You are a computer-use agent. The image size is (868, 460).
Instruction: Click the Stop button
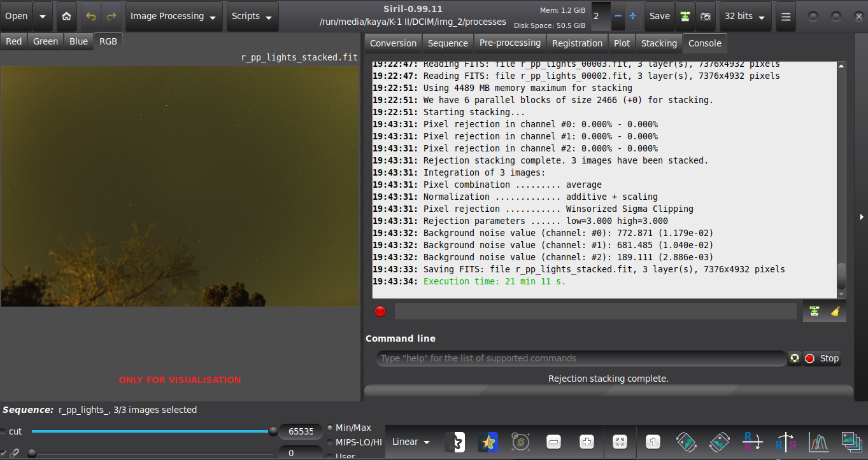[x=822, y=358]
